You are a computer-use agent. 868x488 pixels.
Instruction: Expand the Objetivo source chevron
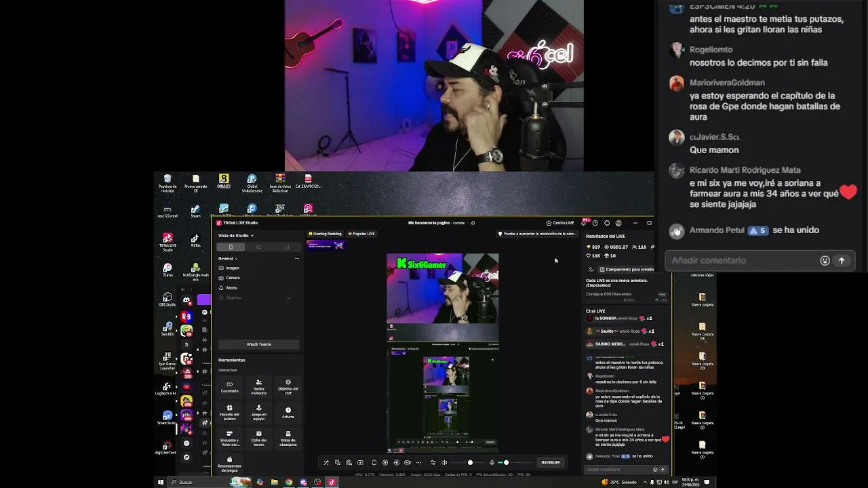pyautogui.click(x=288, y=298)
